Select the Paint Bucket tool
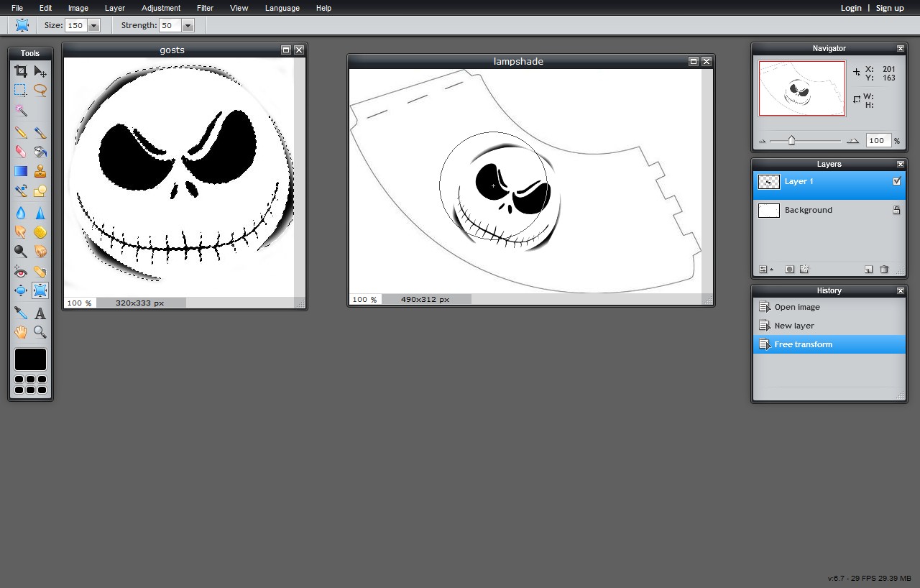 [40, 152]
